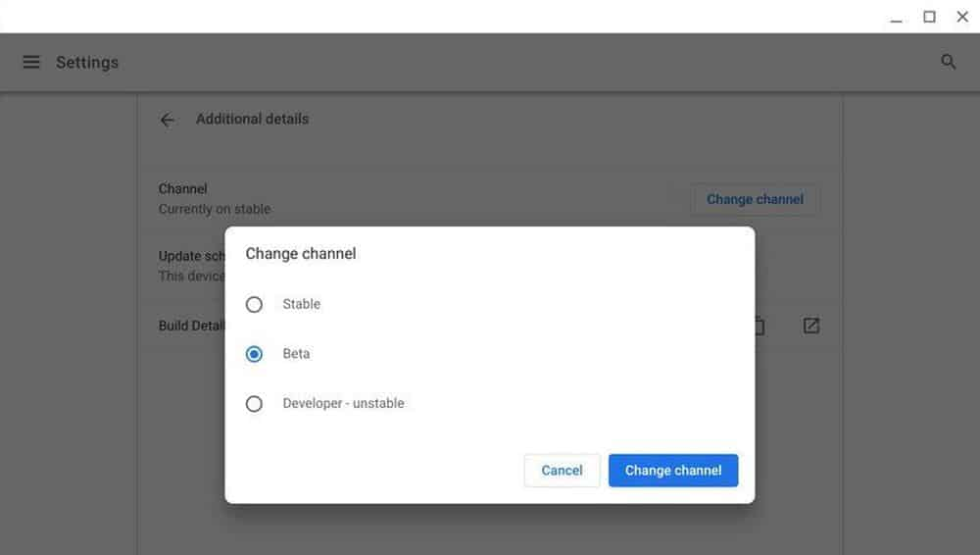Copy build details using the clipboard icon
Screen dimensions: 980x555
[759, 326]
